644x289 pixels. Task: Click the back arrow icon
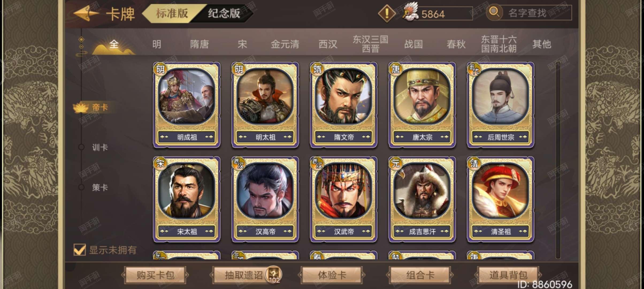coord(86,13)
